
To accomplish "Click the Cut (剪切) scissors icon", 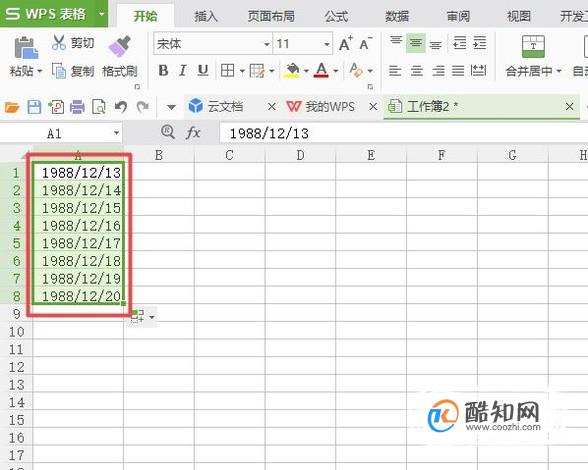I will pyautogui.click(x=58, y=43).
